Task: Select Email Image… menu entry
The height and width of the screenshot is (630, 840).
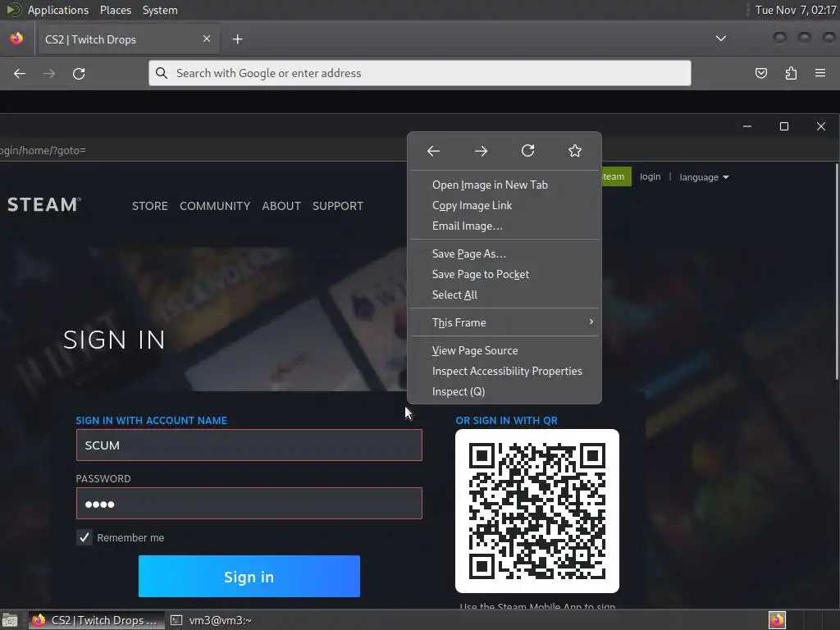Action: (504, 226)
